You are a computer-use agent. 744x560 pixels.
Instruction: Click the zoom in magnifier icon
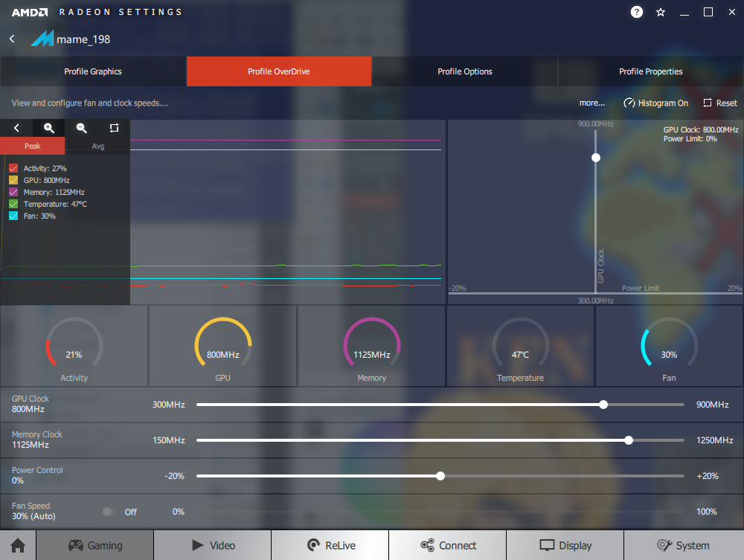(49, 128)
